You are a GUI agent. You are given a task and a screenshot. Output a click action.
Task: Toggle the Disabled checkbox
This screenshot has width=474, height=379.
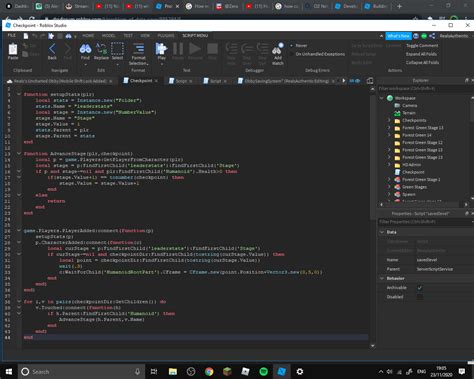coord(420,297)
